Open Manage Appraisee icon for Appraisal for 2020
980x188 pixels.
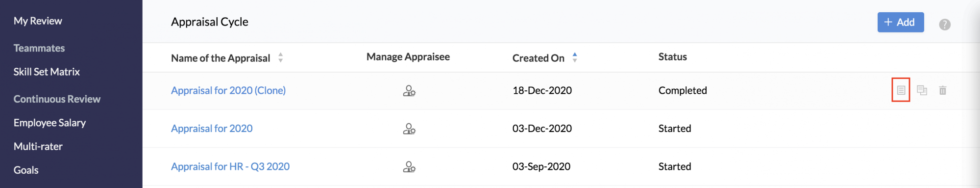tap(409, 129)
